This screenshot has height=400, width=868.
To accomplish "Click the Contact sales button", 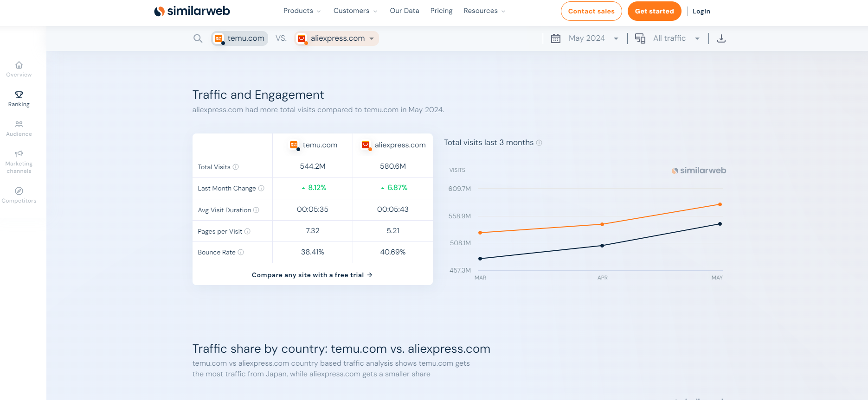I will point(591,11).
